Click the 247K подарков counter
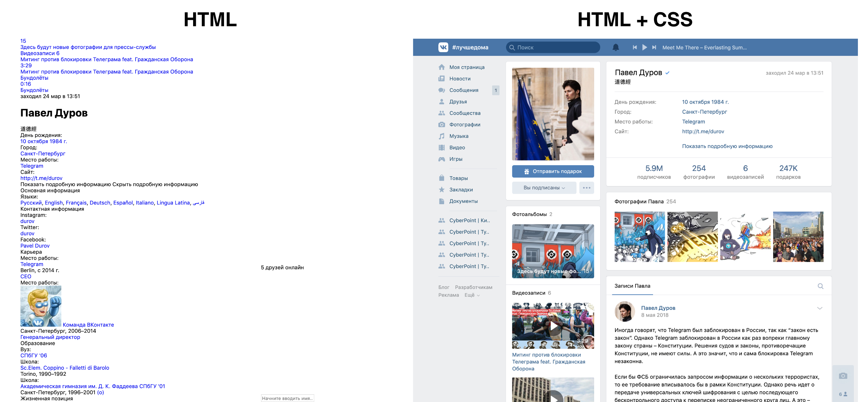 (x=788, y=172)
